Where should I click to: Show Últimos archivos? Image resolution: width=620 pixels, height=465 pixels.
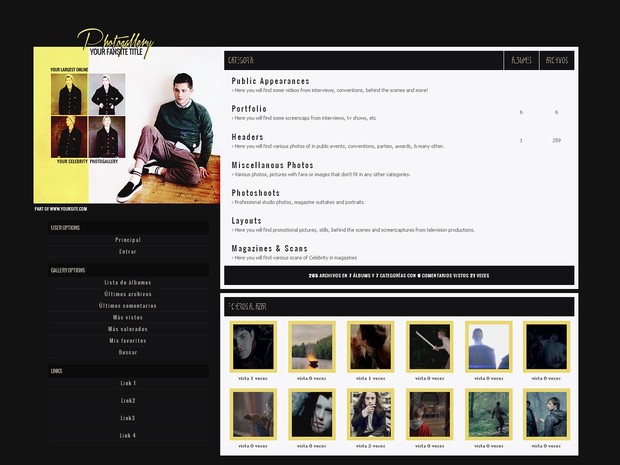[128, 294]
